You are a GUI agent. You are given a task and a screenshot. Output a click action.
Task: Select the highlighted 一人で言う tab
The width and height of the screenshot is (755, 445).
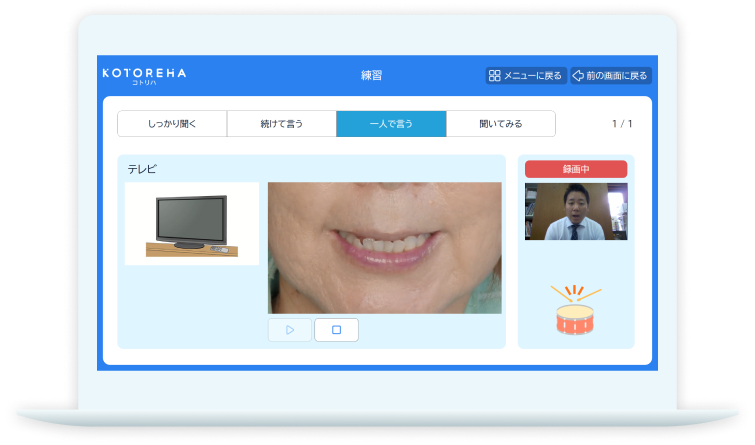391,124
